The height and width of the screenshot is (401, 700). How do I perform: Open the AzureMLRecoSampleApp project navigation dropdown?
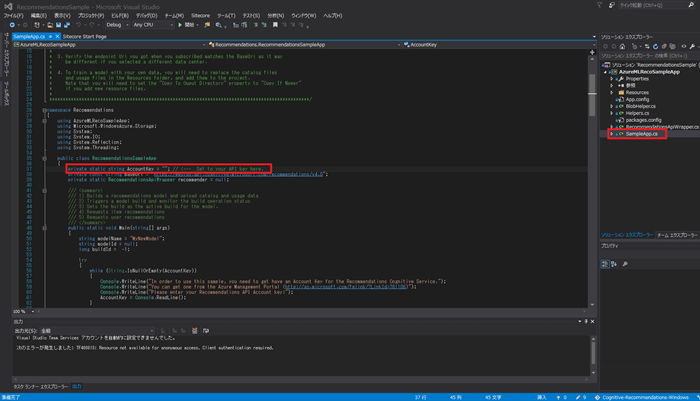109,45
